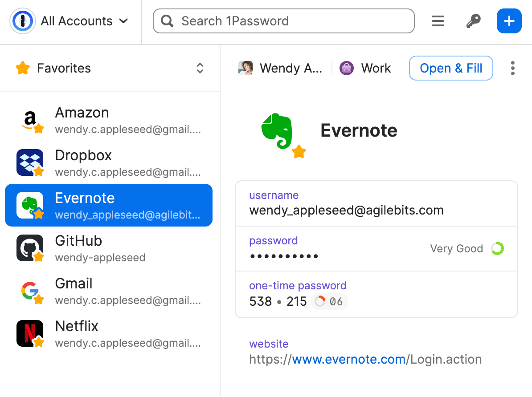Click the 1Password logo icon
The height and width of the screenshot is (397, 532).
[x=22, y=21]
